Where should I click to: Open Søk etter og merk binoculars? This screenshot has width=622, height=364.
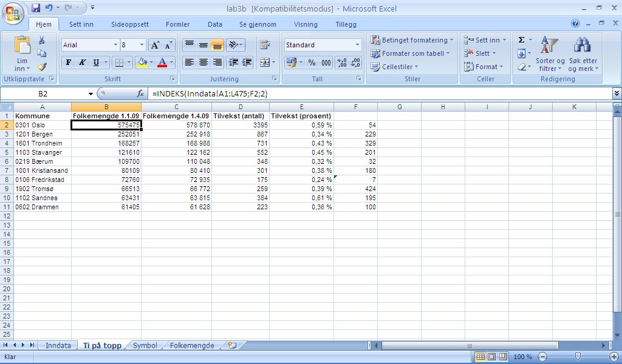click(583, 54)
